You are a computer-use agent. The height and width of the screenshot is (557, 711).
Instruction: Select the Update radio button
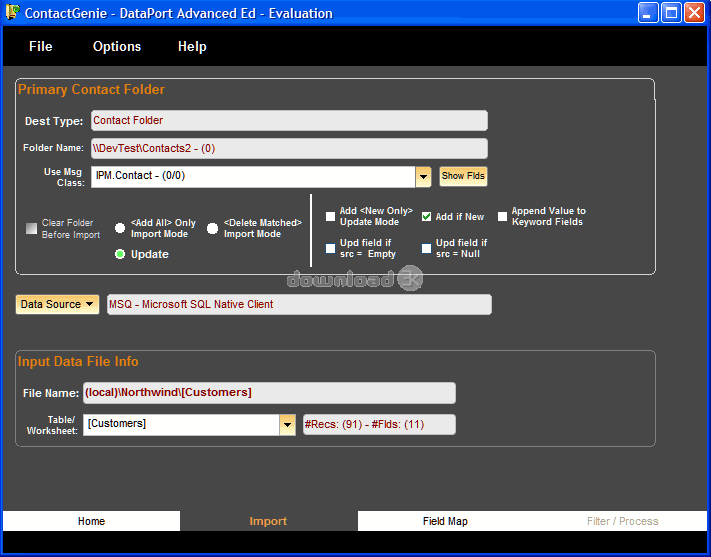[120, 254]
